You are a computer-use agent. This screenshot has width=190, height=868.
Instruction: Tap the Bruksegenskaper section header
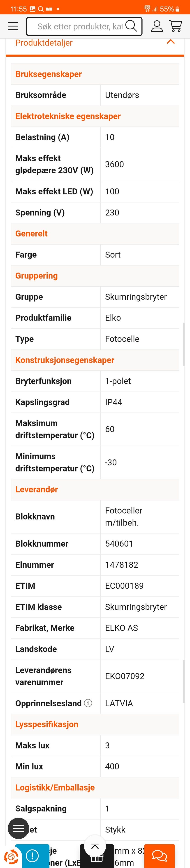pyautogui.click(x=49, y=74)
